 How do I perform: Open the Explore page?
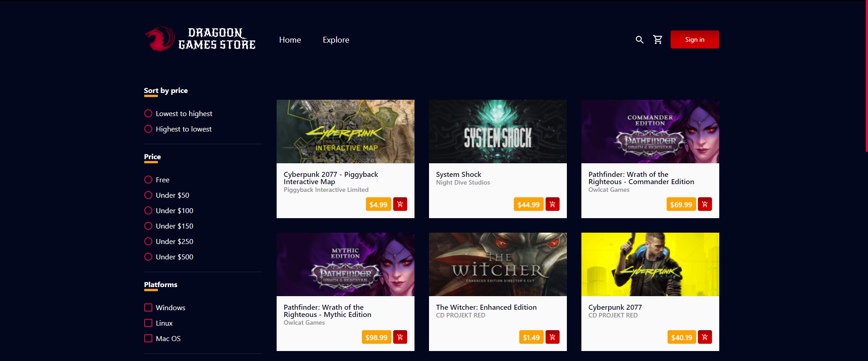click(336, 40)
